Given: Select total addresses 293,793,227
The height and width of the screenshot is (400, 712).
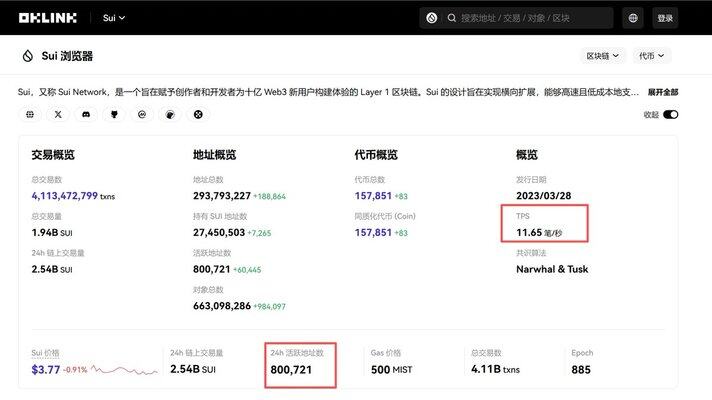Looking at the screenshot, I should coord(222,196).
